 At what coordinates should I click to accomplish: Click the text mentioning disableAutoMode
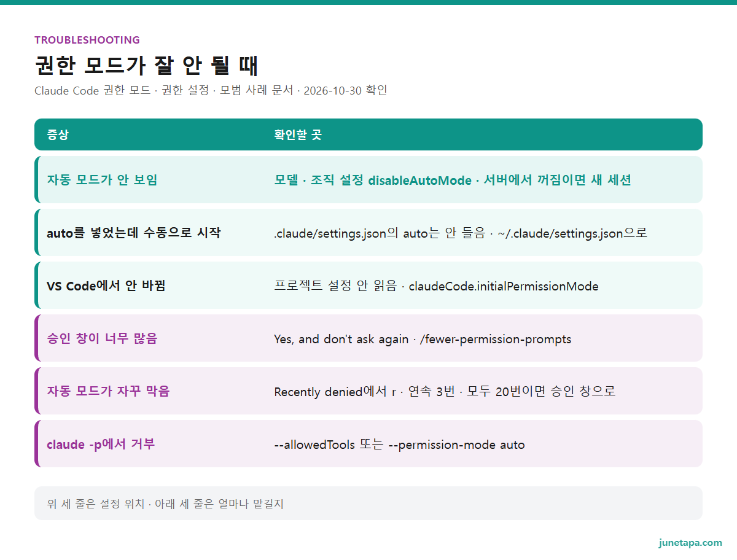coord(453,180)
